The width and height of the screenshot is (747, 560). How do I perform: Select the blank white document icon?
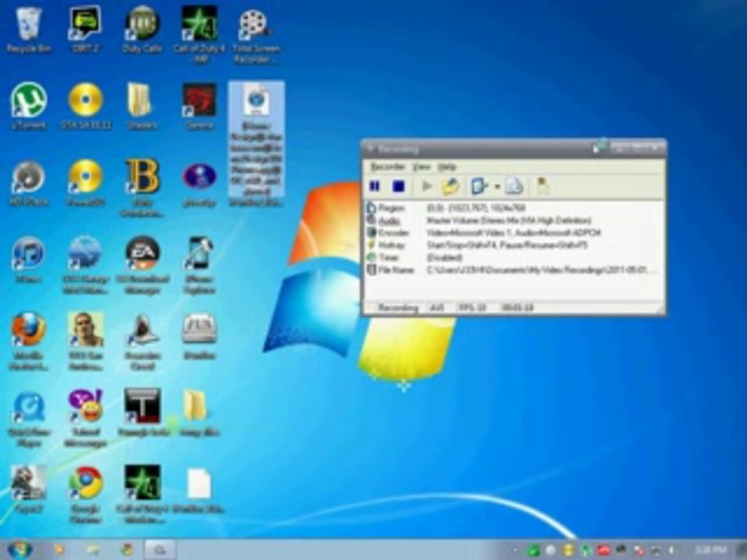(x=199, y=491)
